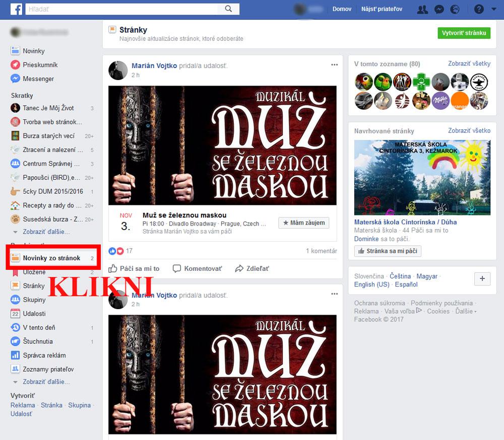Open the Materská škola Cintorínska / Dúha link
The width and height of the screenshot is (504, 440).
405,222
